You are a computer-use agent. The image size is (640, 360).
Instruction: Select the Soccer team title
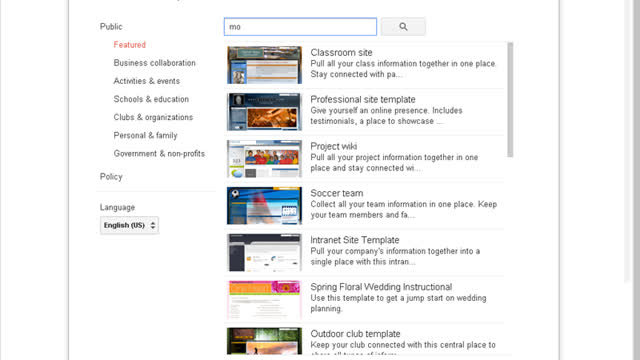coord(337,193)
